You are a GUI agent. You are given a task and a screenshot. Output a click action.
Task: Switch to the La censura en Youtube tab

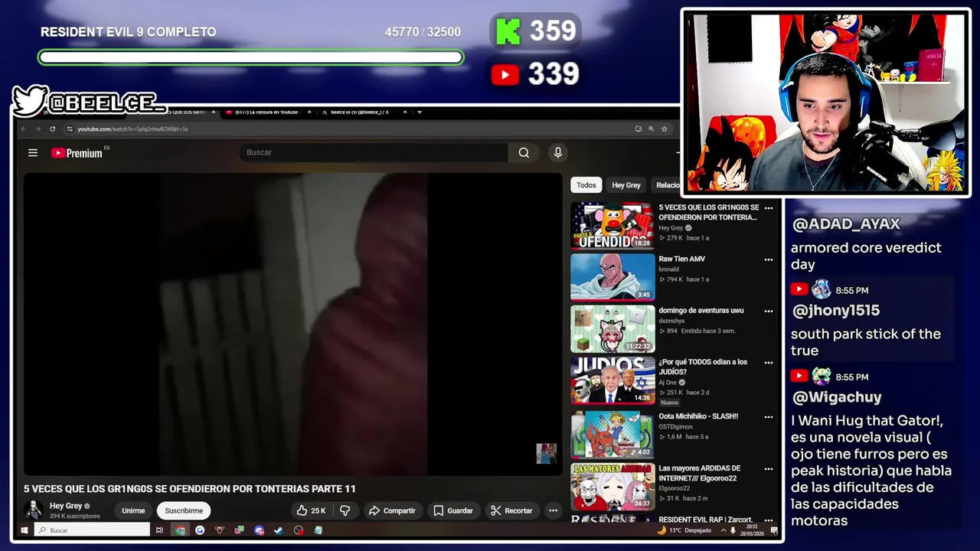click(266, 112)
